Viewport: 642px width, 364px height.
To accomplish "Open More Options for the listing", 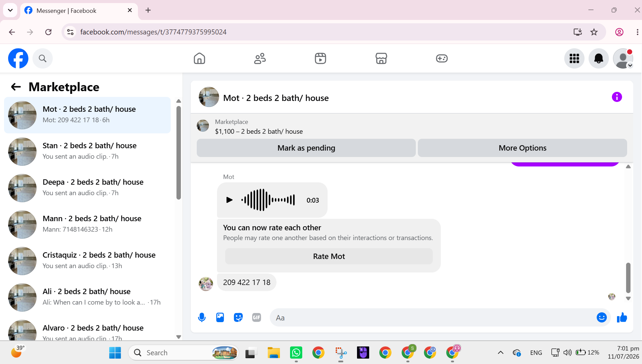I will point(523,148).
